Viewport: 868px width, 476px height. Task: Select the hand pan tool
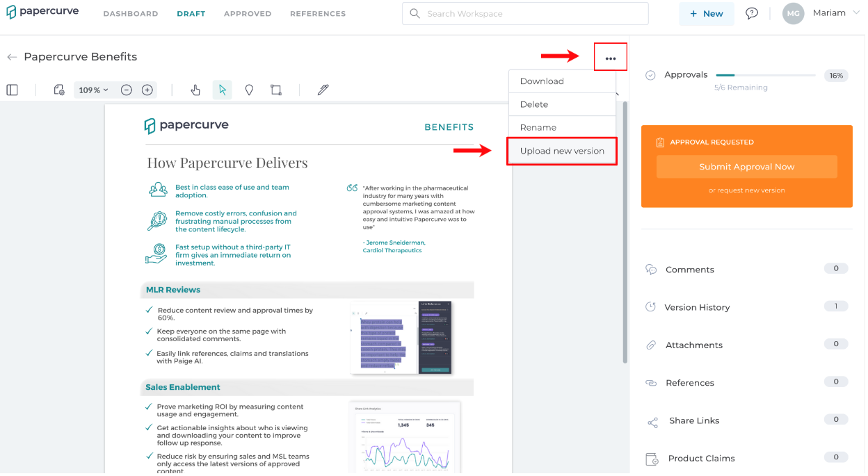point(195,90)
